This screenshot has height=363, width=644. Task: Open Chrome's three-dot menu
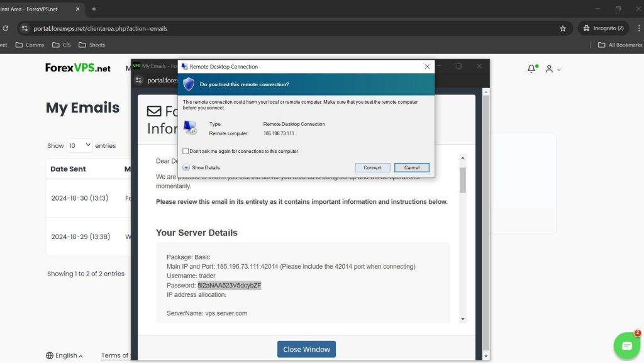pos(639,28)
